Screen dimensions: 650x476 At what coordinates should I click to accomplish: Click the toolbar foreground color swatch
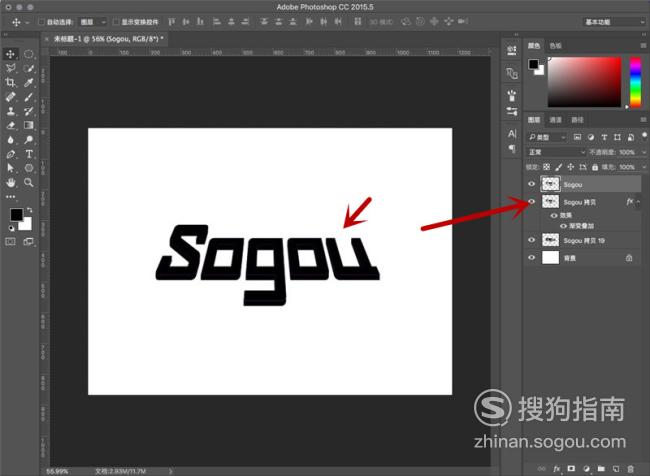point(17,214)
